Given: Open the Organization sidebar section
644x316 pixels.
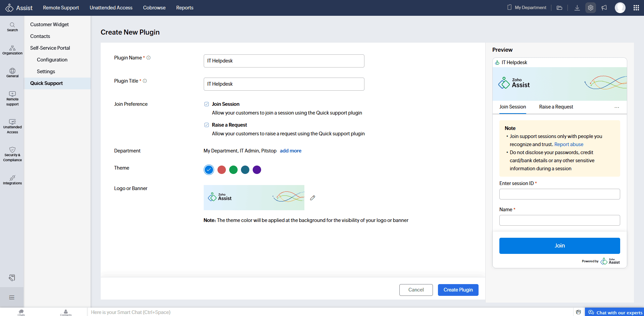Looking at the screenshot, I should 12,50.
